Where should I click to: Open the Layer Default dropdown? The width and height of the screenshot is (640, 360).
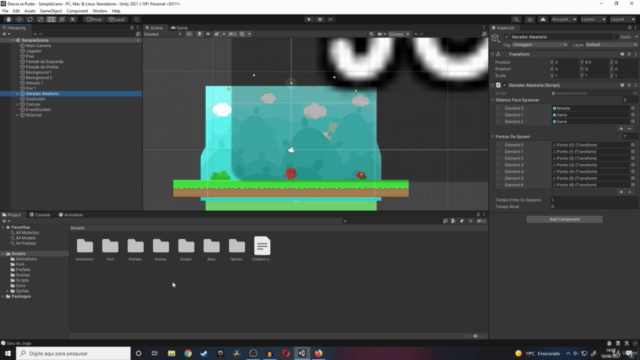click(x=611, y=45)
